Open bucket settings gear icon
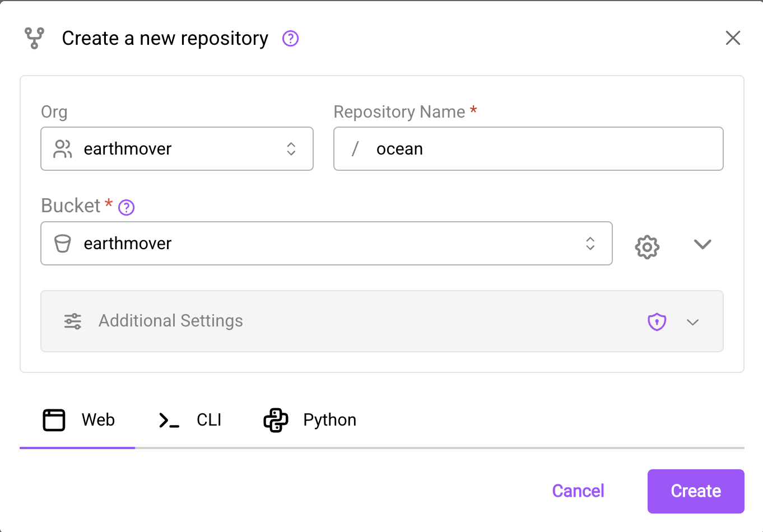The image size is (763, 532). click(647, 246)
